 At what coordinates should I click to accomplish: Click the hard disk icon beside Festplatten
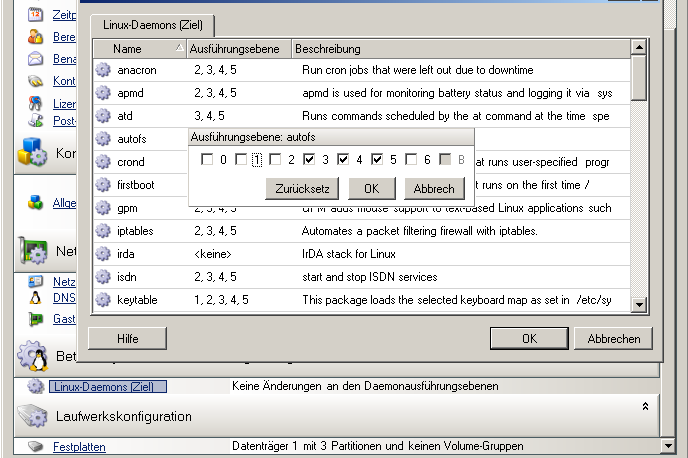point(36,447)
